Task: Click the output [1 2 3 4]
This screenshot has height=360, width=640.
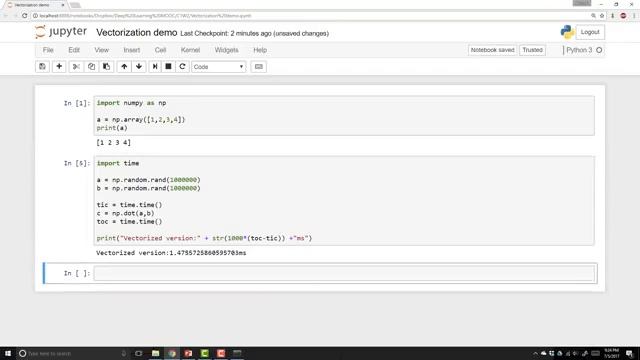Action: (113, 142)
